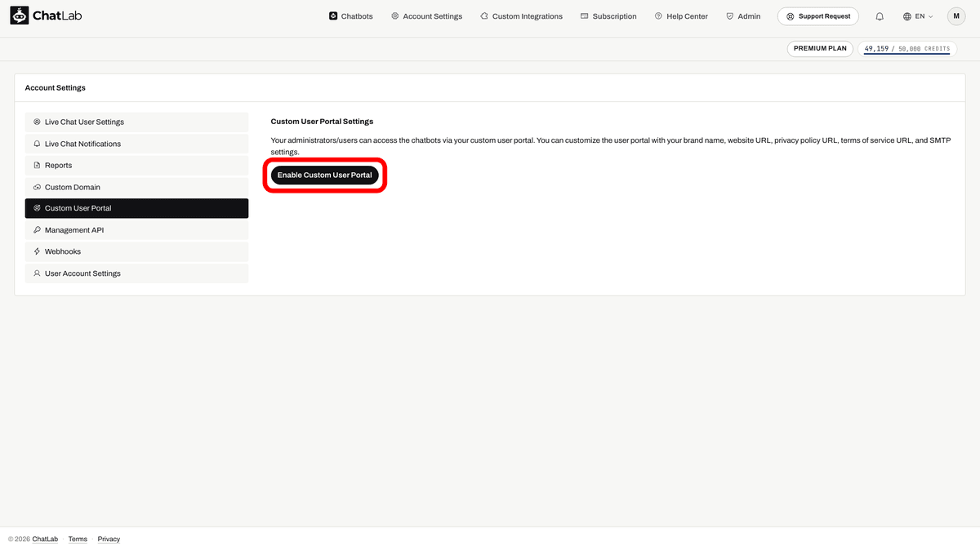Open the Chatbots nav item
Screen dimensions: 980x551
tap(351, 16)
